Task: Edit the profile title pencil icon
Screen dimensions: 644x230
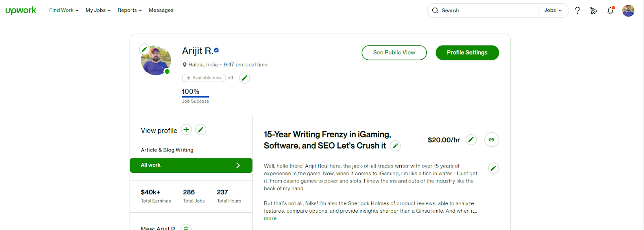Action: tap(396, 146)
